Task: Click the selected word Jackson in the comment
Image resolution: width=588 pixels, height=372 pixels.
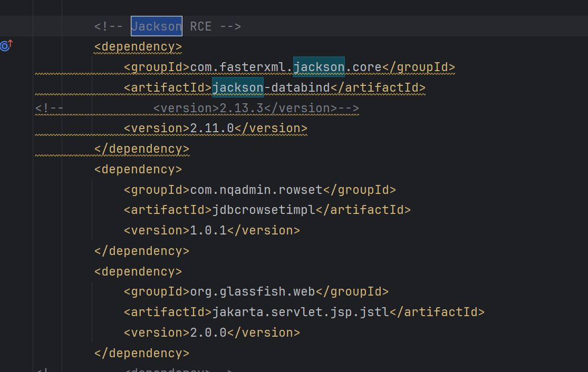Action: [x=157, y=26]
